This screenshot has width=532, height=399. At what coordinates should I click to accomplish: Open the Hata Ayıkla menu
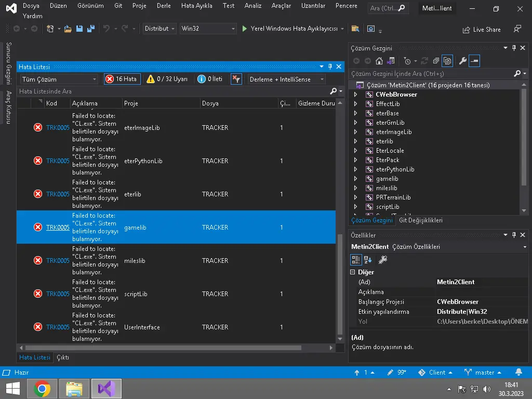click(196, 6)
